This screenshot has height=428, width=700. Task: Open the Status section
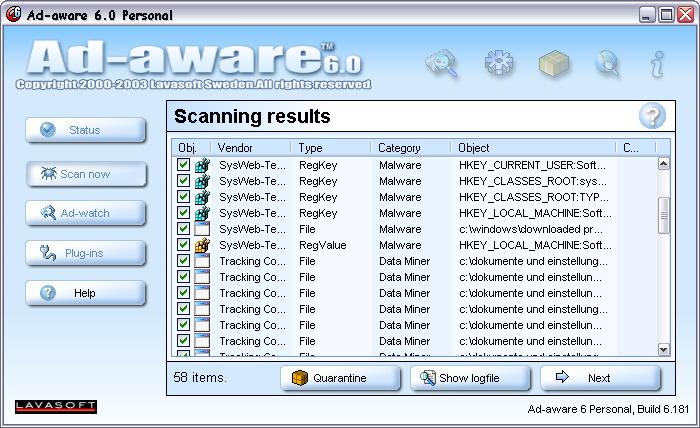(86, 130)
